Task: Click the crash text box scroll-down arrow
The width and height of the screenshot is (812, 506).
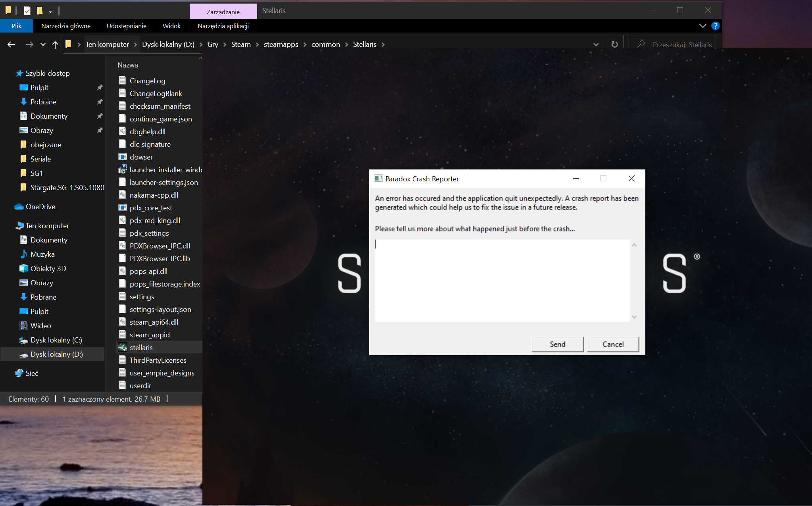Action: tap(634, 317)
